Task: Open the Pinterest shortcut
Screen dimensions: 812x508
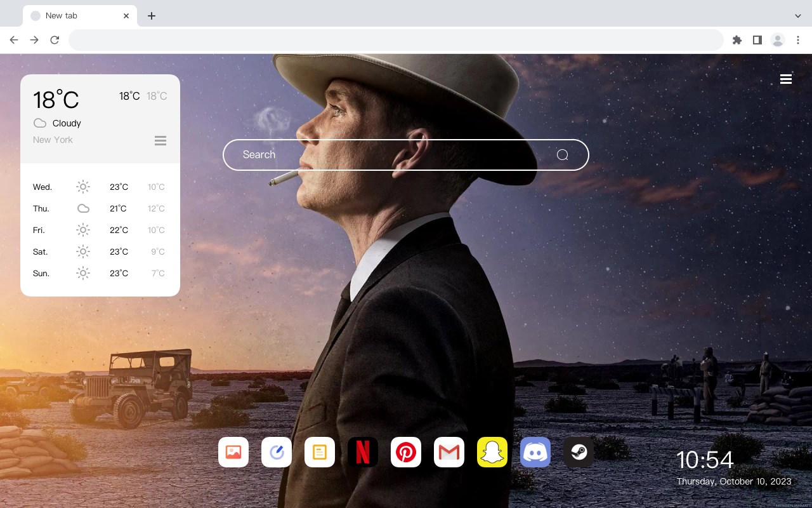Action: (406, 452)
